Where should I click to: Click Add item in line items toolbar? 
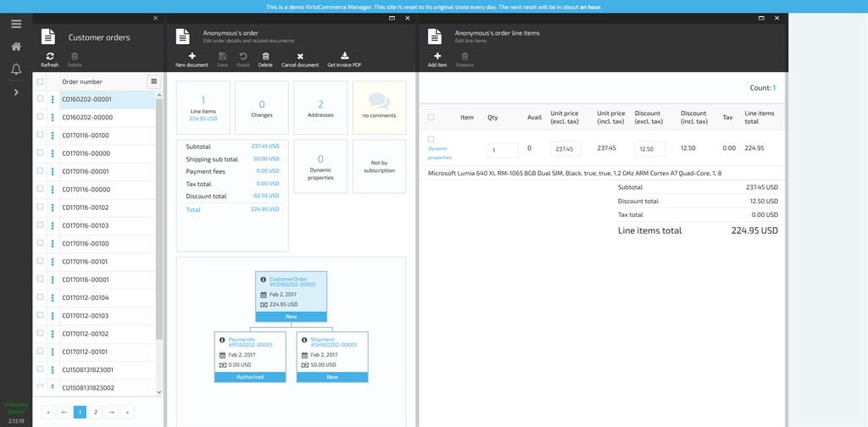tap(437, 60)
